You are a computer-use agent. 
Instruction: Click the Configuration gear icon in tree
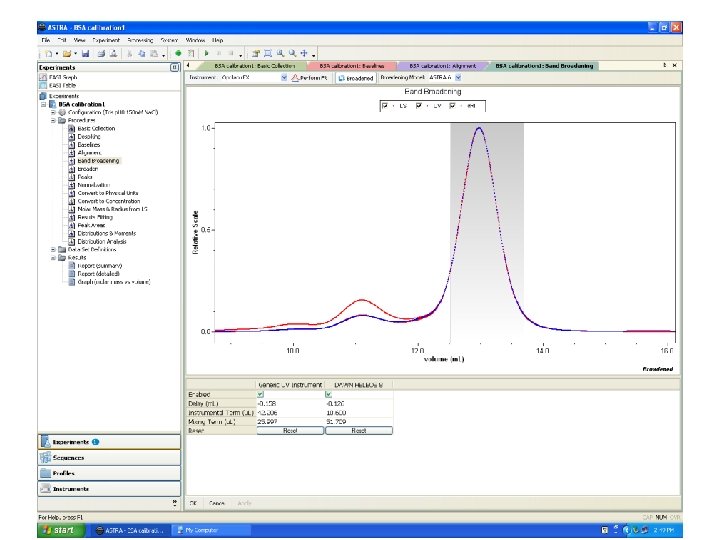tap(62, 112)
